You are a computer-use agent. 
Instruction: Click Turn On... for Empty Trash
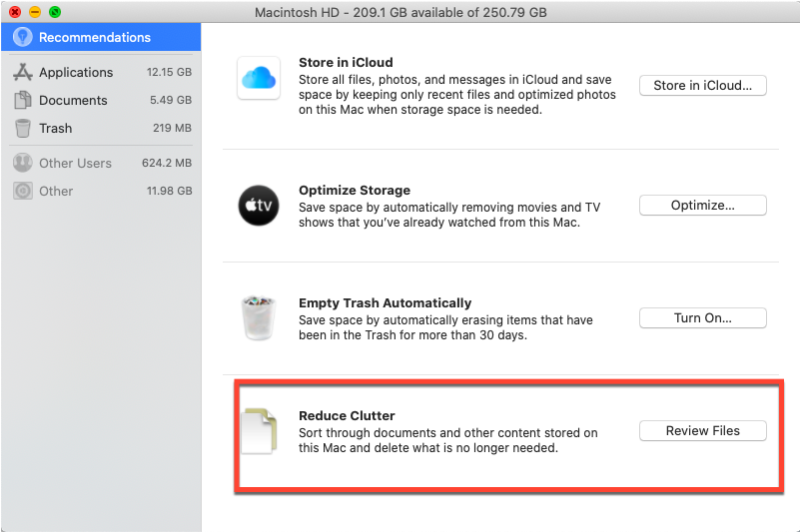pos(702,317)
